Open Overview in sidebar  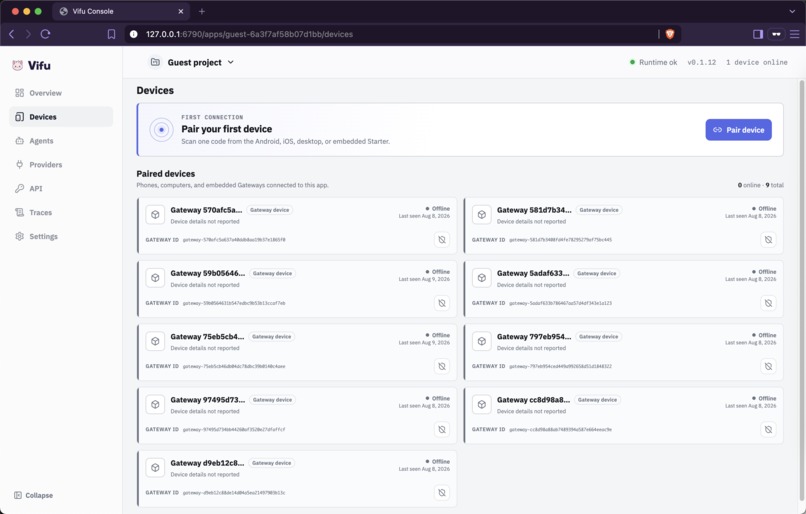coord(61,93)
